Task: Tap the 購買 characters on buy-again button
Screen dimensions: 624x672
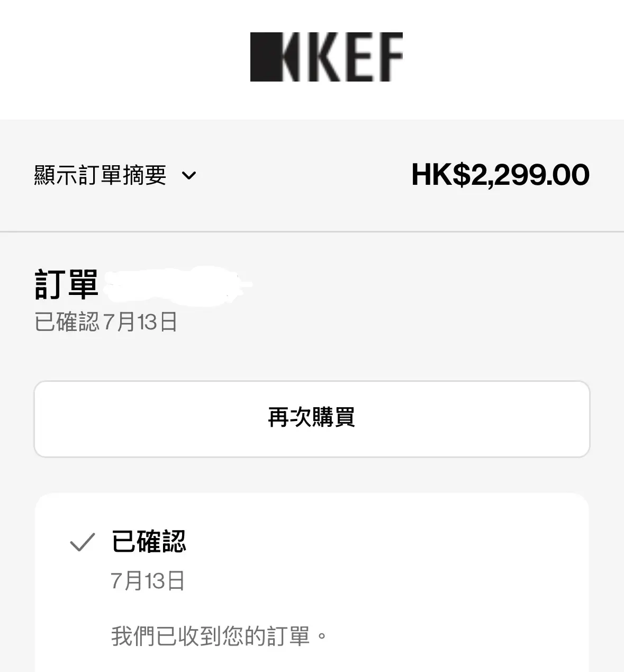Action: click(333, 418)
